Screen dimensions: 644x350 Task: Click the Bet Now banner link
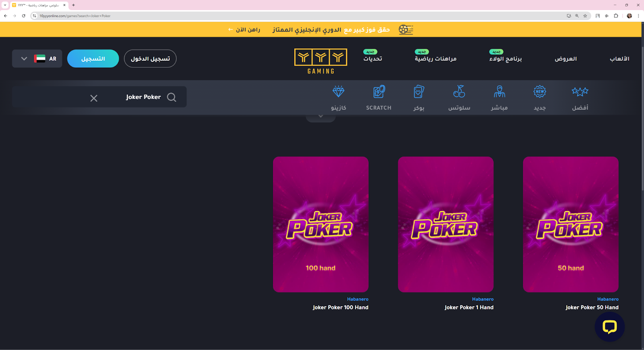pyautogui.click(x=244, y=30)
